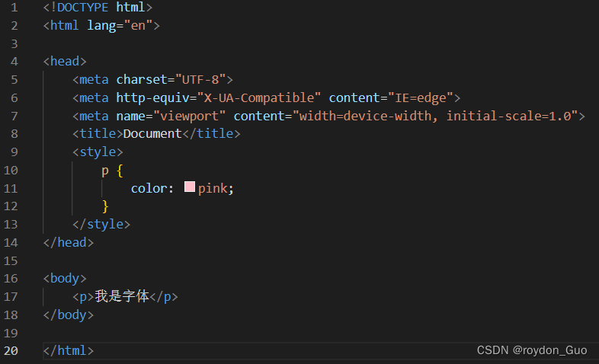Click the "width=device-width, initial-scale=1.0" string
599x364 pixels.
click(435, 116)
